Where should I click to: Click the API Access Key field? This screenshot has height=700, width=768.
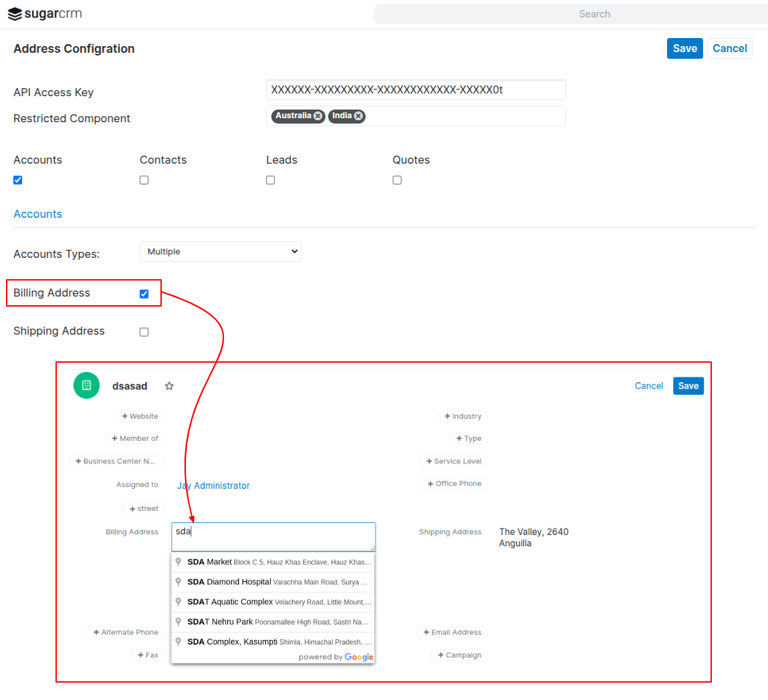[415, 90]
